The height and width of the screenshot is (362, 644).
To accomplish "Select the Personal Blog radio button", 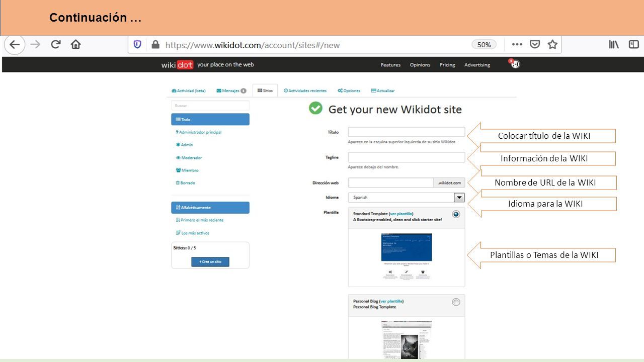I will click(x=456, y=302).
